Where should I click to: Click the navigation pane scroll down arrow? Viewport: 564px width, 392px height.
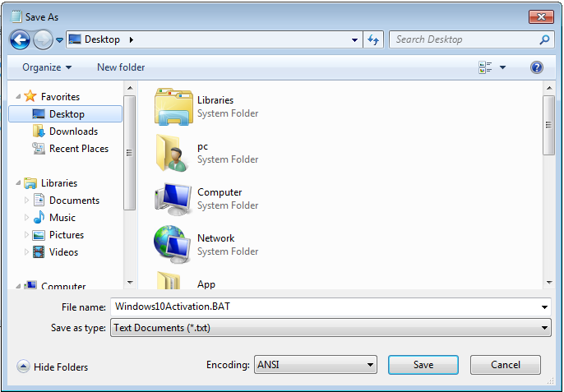pyautogui.click(x=130, y=283)
